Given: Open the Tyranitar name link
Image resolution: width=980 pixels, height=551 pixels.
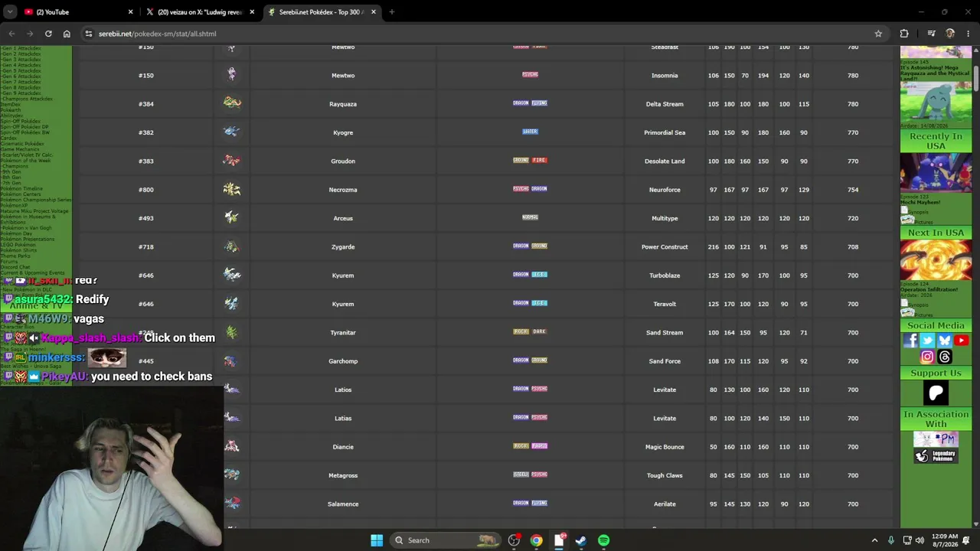Looking at the screenshot, I should click(x=343, y=332).
